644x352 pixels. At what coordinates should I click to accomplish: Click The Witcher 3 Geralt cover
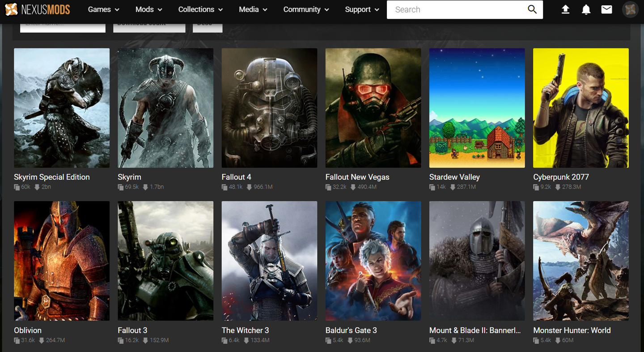pos(269,261)
